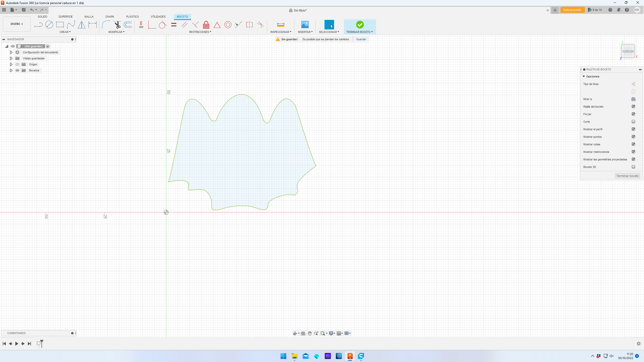Expand the Origen tree node
Screen dimensions: 644x362
click(x=11, y=64)
